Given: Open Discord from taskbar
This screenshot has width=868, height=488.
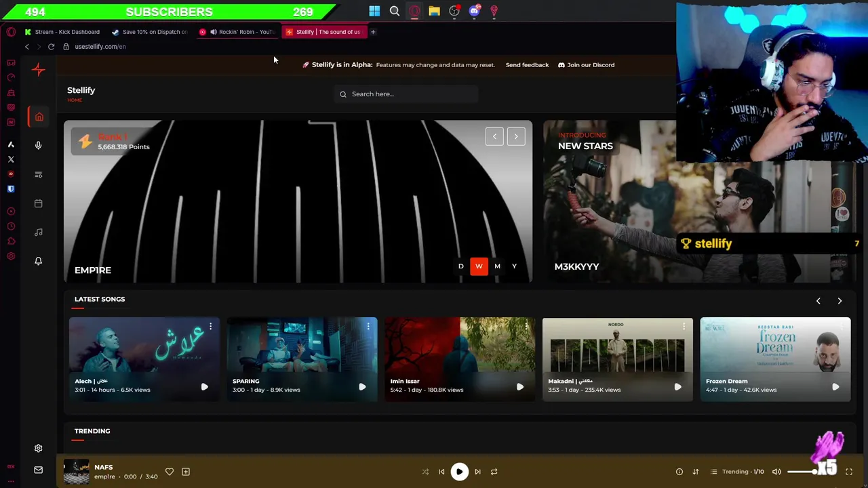Looking at the screenshot, I should click(474, 11).
